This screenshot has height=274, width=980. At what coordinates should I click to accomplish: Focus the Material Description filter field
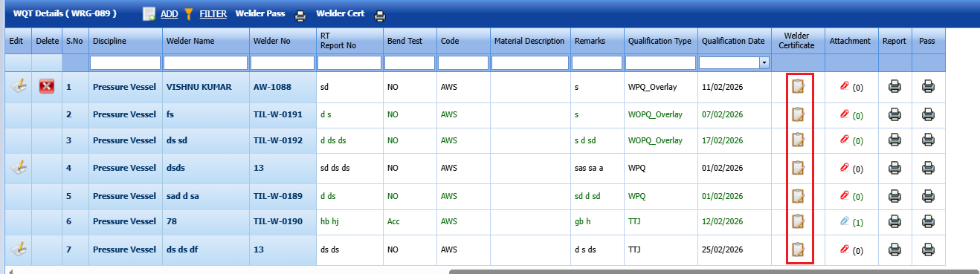(529, 63)
